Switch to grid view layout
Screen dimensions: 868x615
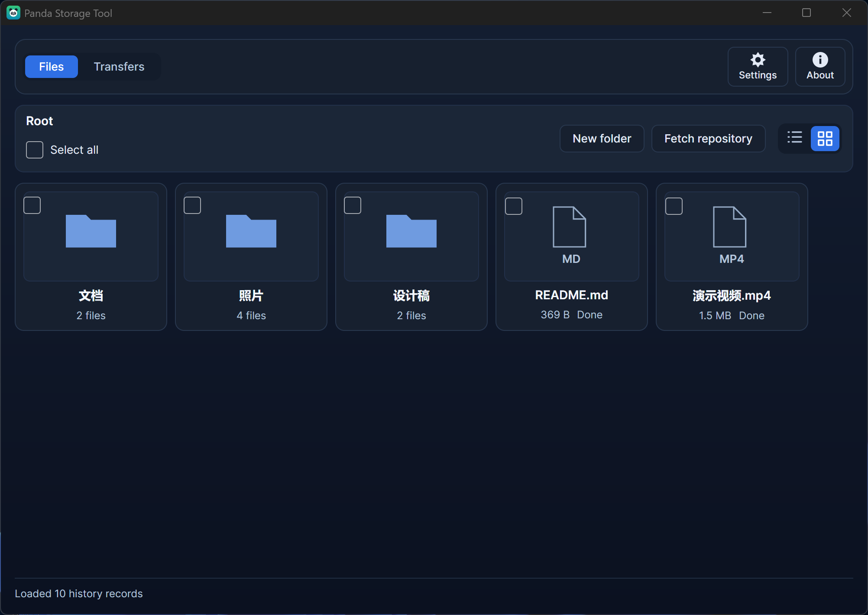pyautogui.click(x=825, y=138)
